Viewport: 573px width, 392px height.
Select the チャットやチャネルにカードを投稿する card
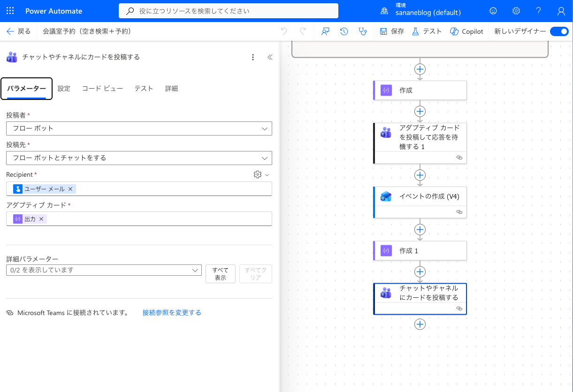point(420,299)
